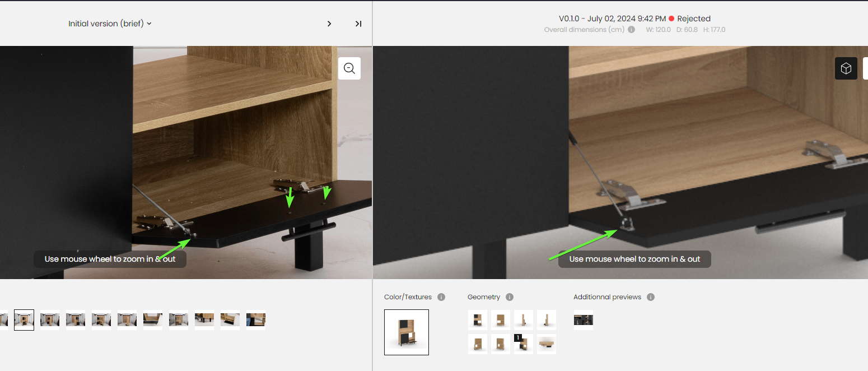The height and width of the screenshot is (371, 868).
Task: Click the currently outlined brief thumbnail
Action: click(24, 320)
